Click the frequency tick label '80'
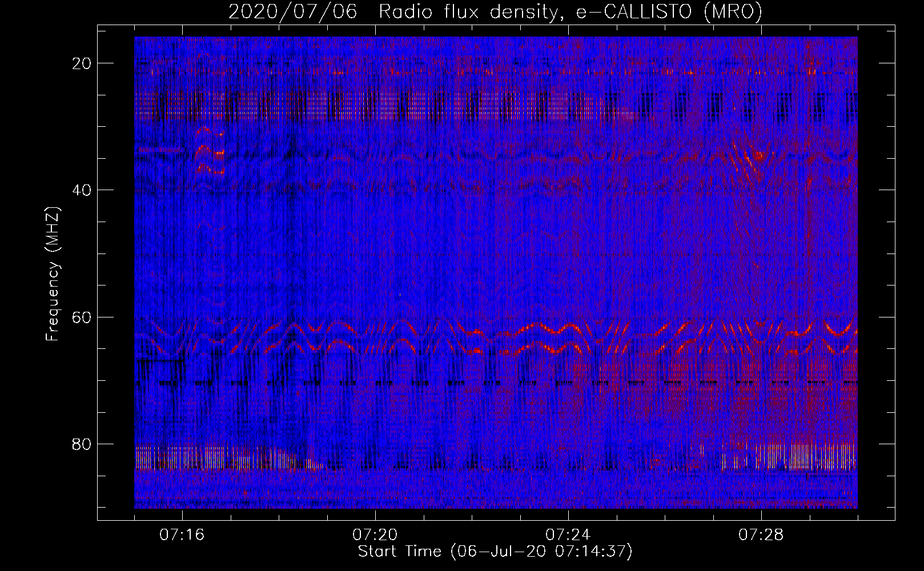 point(82,444)
